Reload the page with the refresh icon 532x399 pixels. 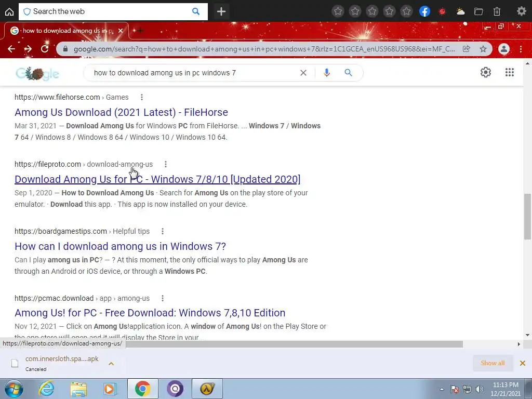tap(45, 49)
